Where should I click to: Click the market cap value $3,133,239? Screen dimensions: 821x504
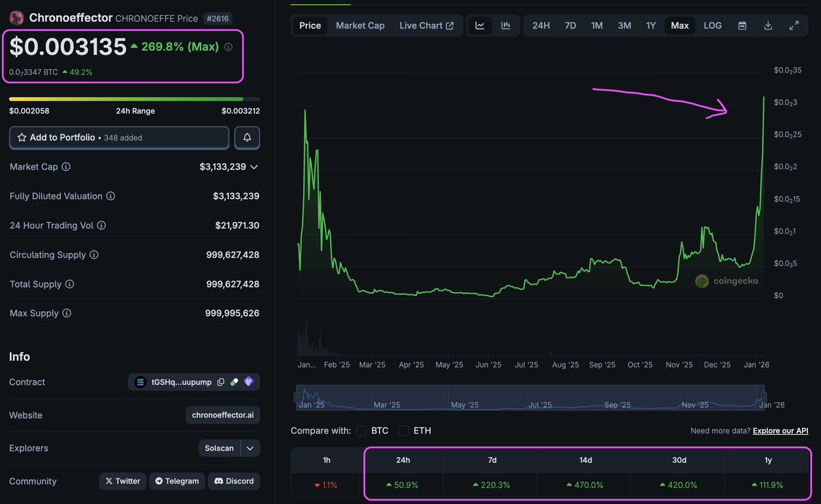click(222, 167)
